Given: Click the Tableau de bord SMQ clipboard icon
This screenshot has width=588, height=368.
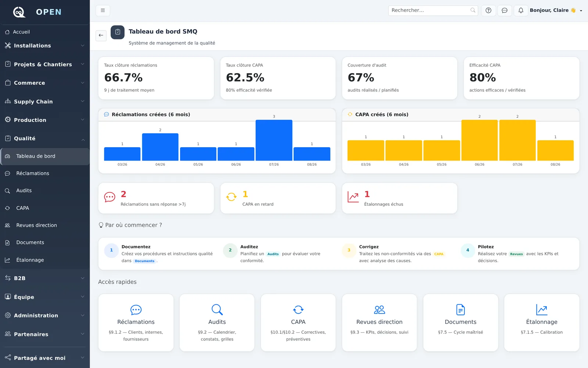Looking at the screenshot, I should pos(118,32).
